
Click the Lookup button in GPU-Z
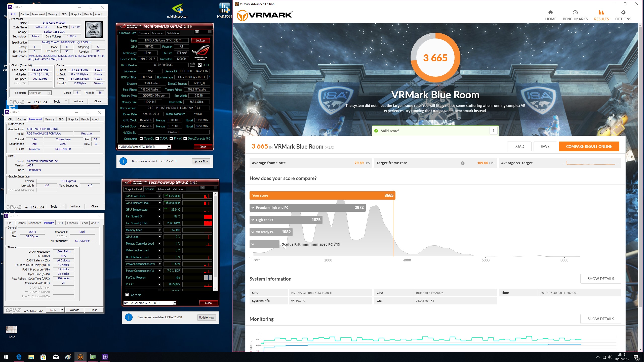click(x=200, y=40)
